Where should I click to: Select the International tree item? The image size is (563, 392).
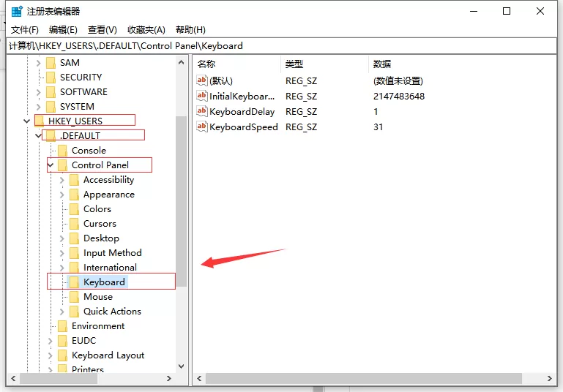coord(110,268)
